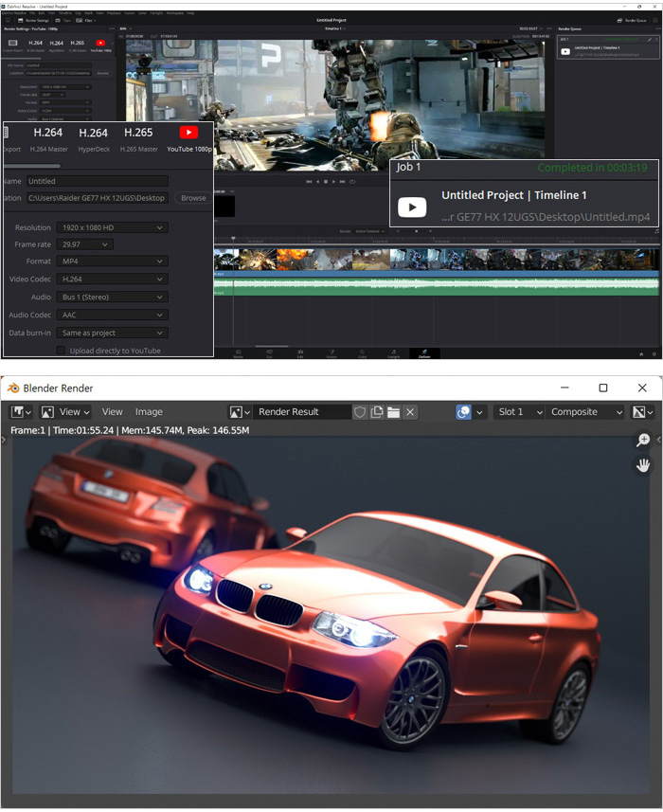Click the YouTube icon in the enlarged Job 1 card
The width and height of the screenshot is (663, 812).
[412, 208]
